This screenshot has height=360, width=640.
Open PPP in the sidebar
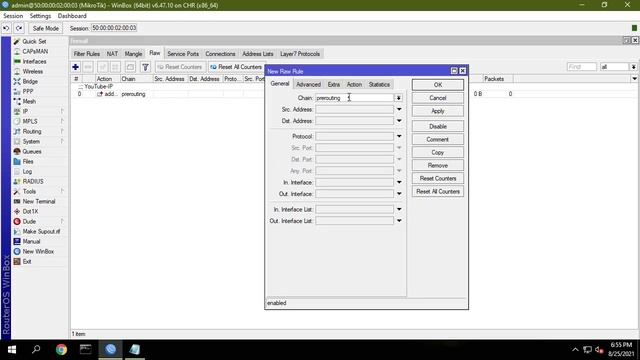28,91
